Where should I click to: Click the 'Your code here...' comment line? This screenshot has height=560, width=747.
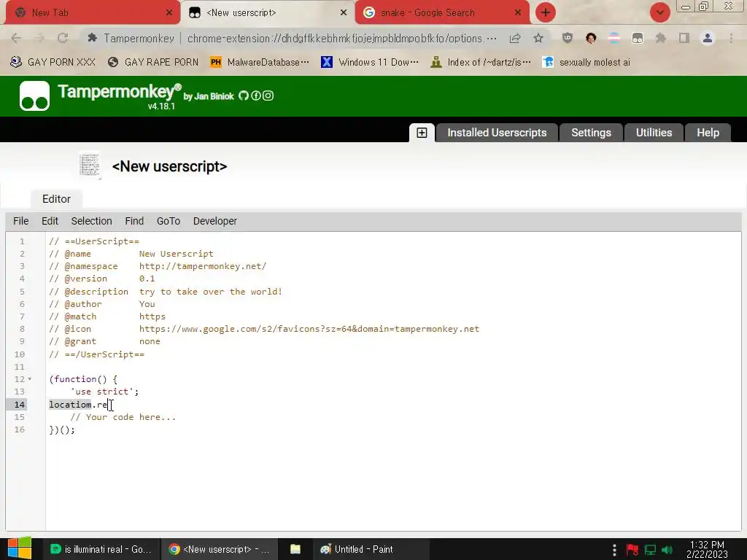[x=123, y=417]
